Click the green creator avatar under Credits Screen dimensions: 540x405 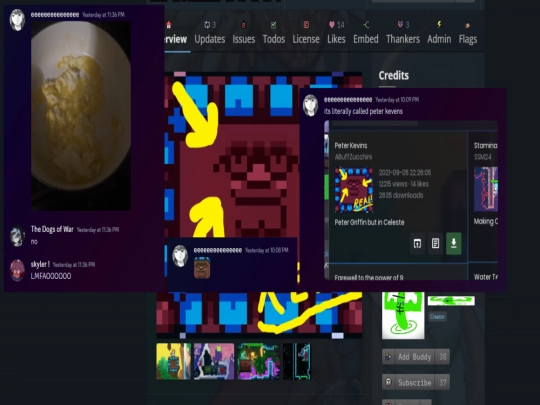click(x=403, y=315)
